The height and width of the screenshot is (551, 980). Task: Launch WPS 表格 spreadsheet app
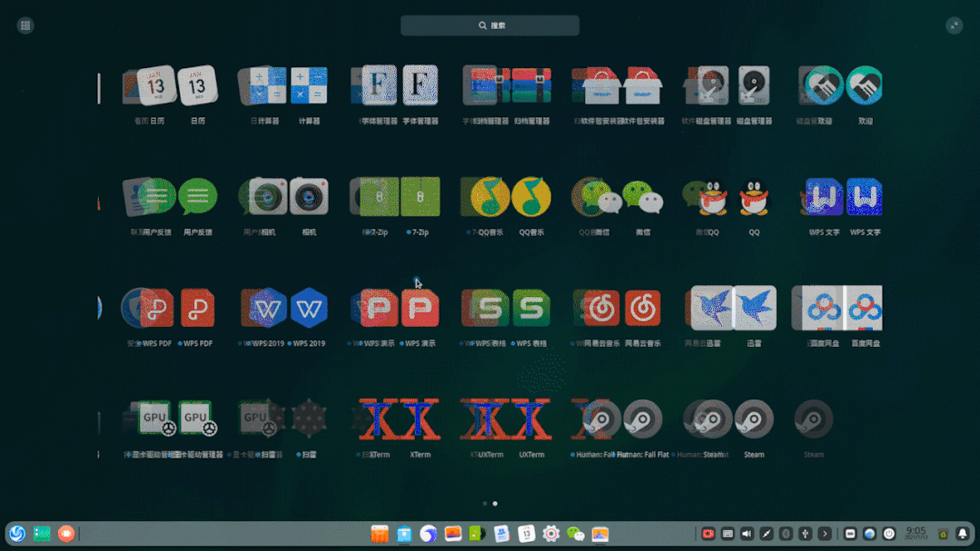pyautogui.click(x=531, y=309)
